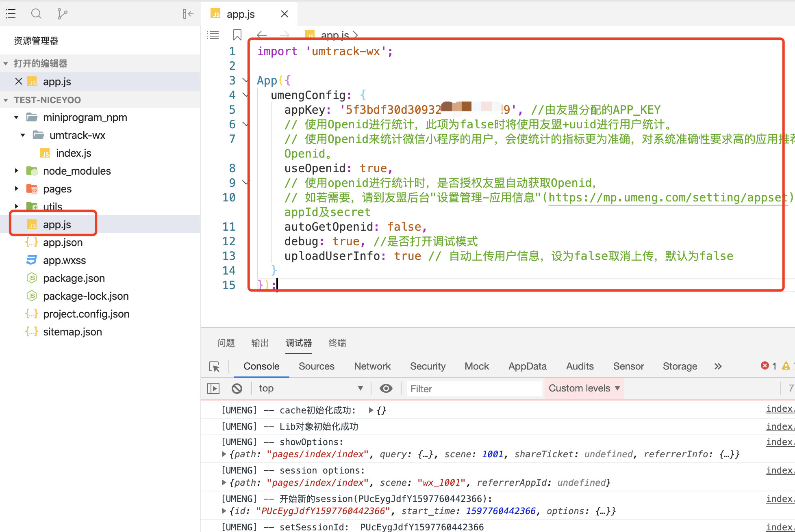The image size is (795, 532).
Task: Clear the console log
Action: tap(237, 389)
